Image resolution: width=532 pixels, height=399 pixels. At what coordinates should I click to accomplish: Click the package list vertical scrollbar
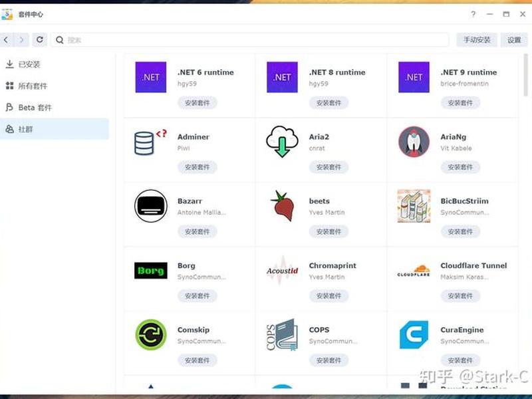(x=526, y=74)
